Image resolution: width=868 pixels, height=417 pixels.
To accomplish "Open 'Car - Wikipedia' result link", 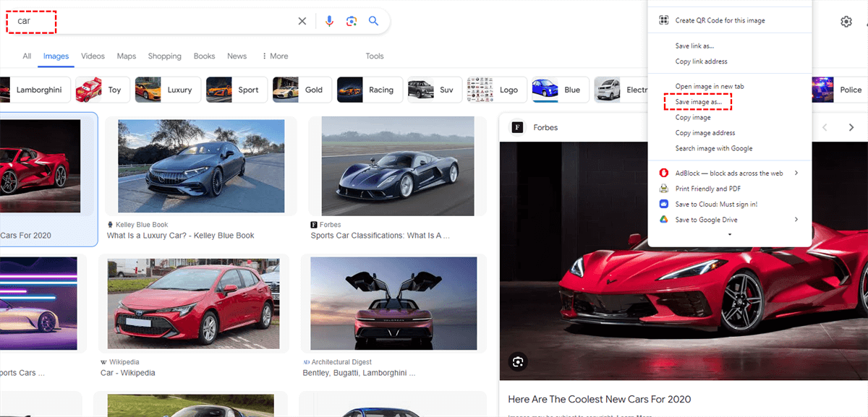I will pos(127,373).
